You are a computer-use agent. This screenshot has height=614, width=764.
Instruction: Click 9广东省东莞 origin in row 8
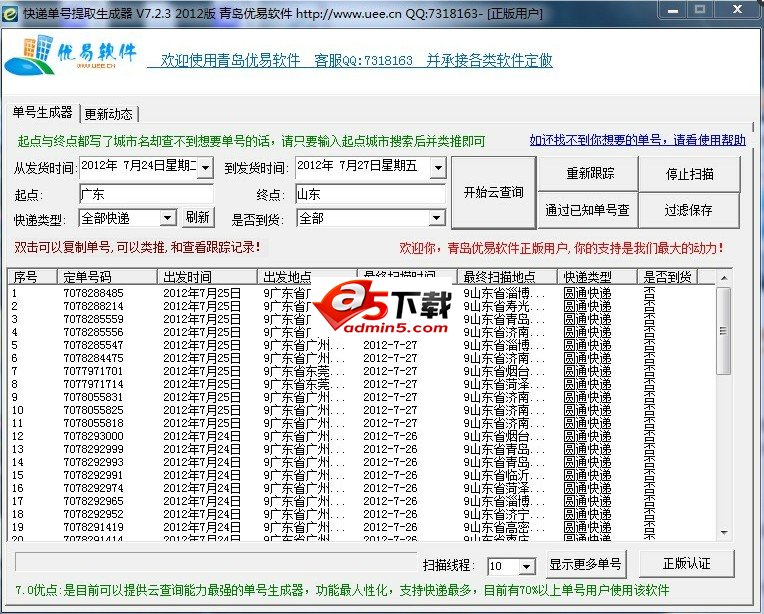pyautogui.click(x=304, y=384)
